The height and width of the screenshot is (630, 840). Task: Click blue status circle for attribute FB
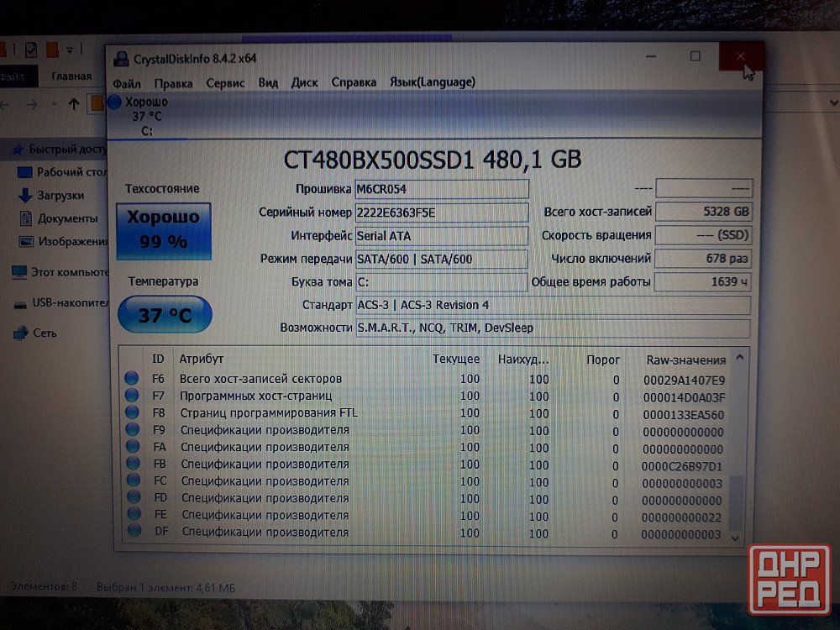click(x=132, y=464)
